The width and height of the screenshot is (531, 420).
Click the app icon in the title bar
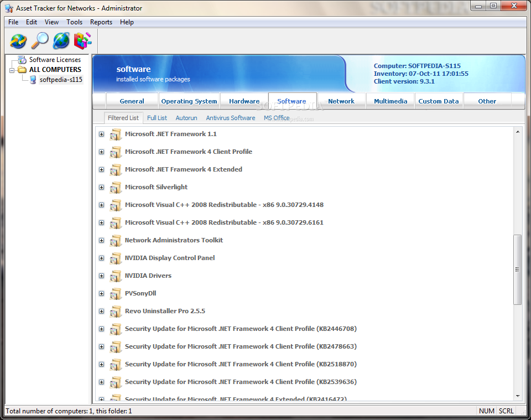(x=9, y=8)
